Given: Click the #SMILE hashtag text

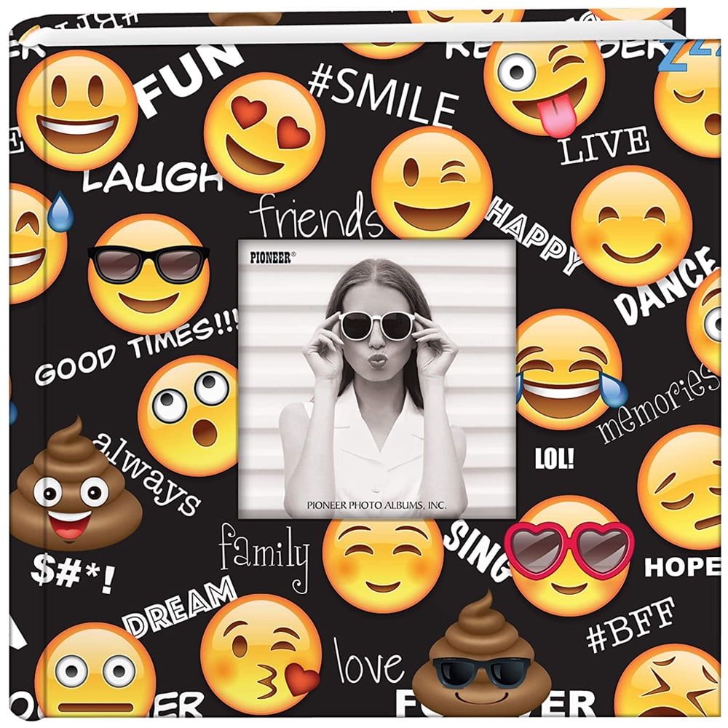Looking at the screenshot, I should point(386,95).
